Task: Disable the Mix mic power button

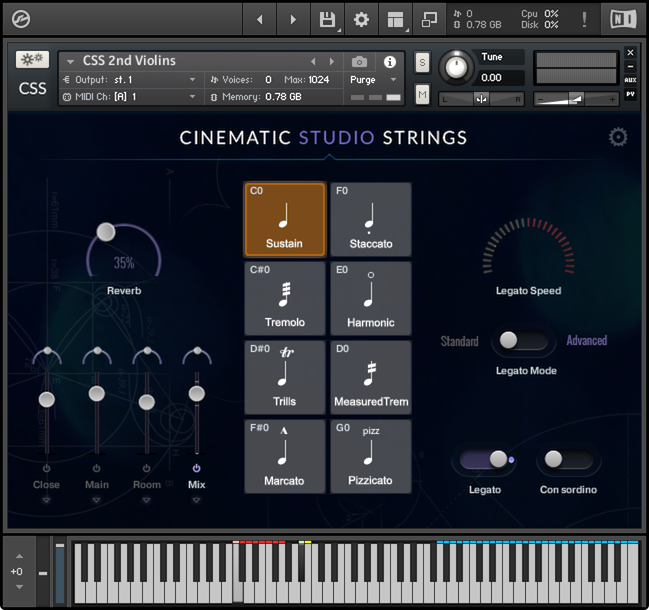Action: pos(197,468)
